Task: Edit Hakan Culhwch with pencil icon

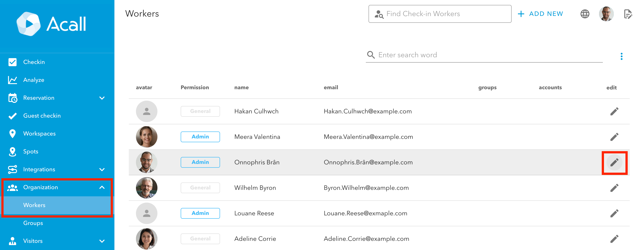Action: click(x=614, y=111)
